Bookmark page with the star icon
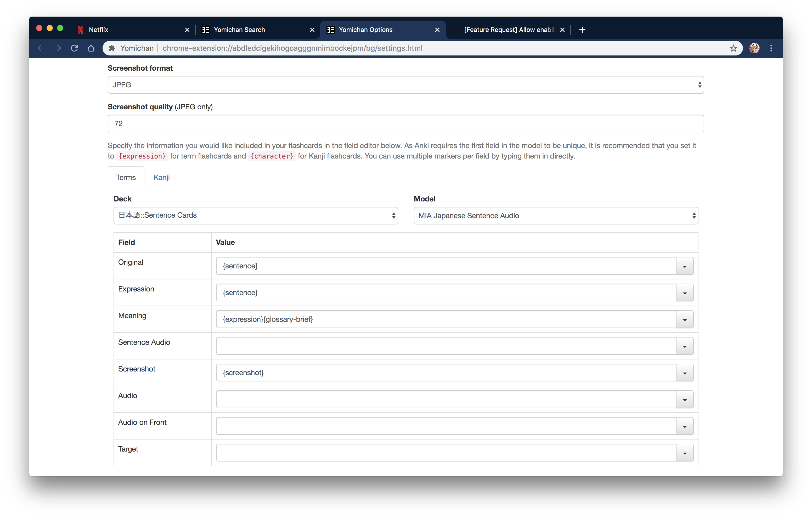 click(733, 48)
